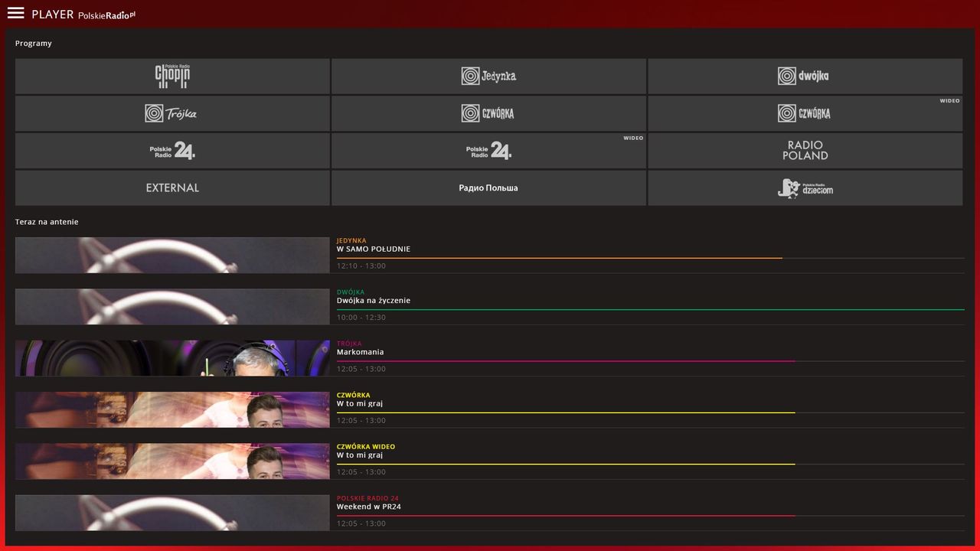980x551 pixels.
Task: Open the Radio Poland station tile
Action: tap(805, 151)
